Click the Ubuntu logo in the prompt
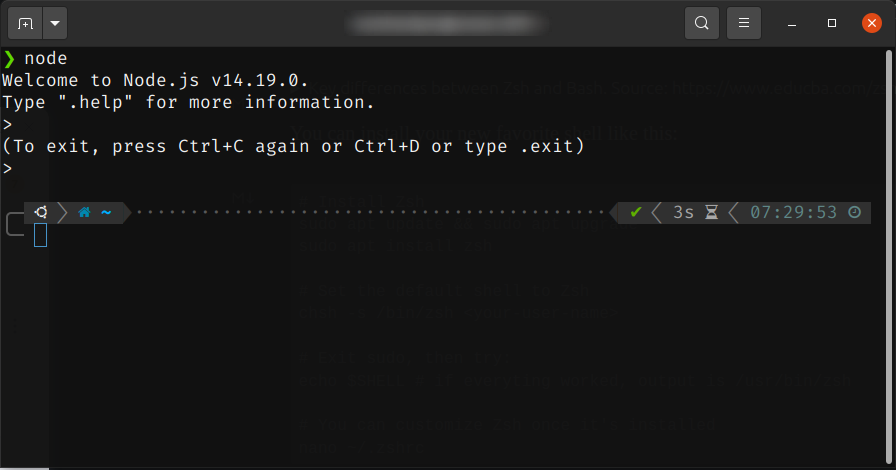The image size is (896, 470). point(41,213)
